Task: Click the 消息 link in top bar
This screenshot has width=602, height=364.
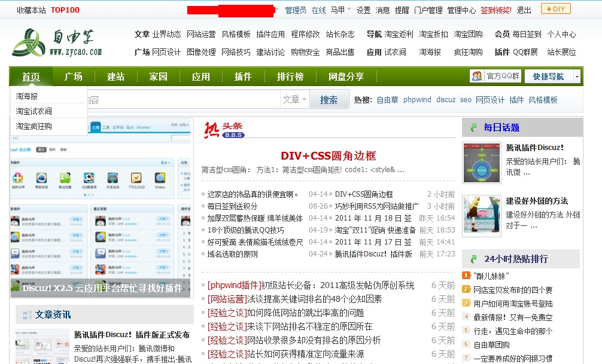Action: [382, 10]
